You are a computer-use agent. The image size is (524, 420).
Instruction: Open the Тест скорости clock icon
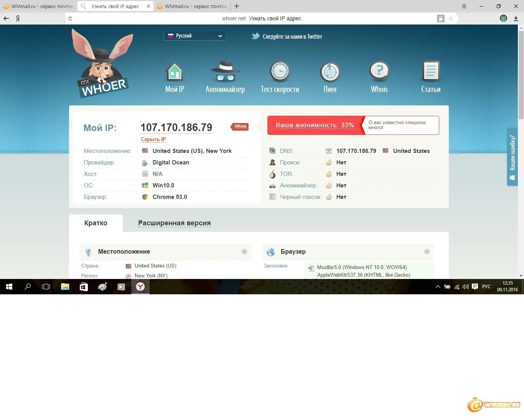pos(280,71)
